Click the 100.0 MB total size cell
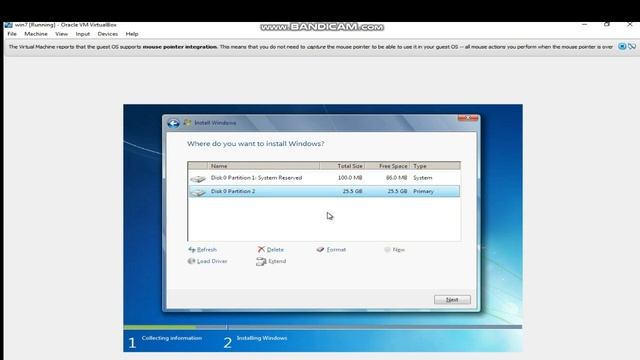Image resolution: width=640 pixels, height=360 pixels. [350, 178]
